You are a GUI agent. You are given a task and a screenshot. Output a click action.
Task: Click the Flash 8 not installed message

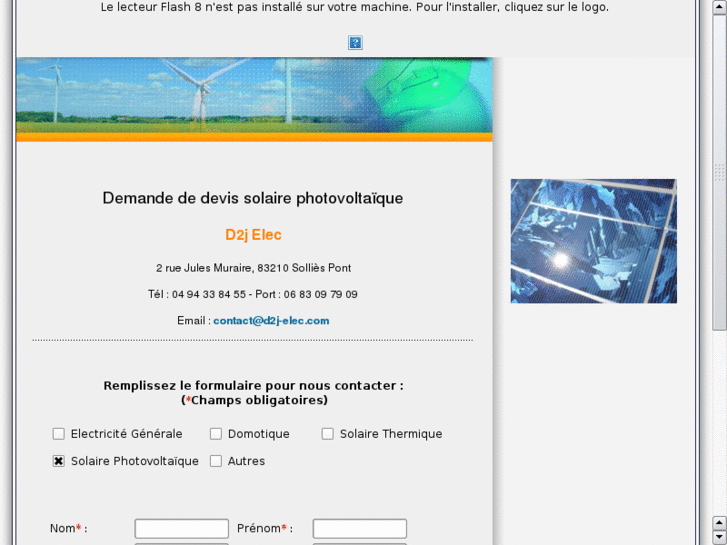355,7
